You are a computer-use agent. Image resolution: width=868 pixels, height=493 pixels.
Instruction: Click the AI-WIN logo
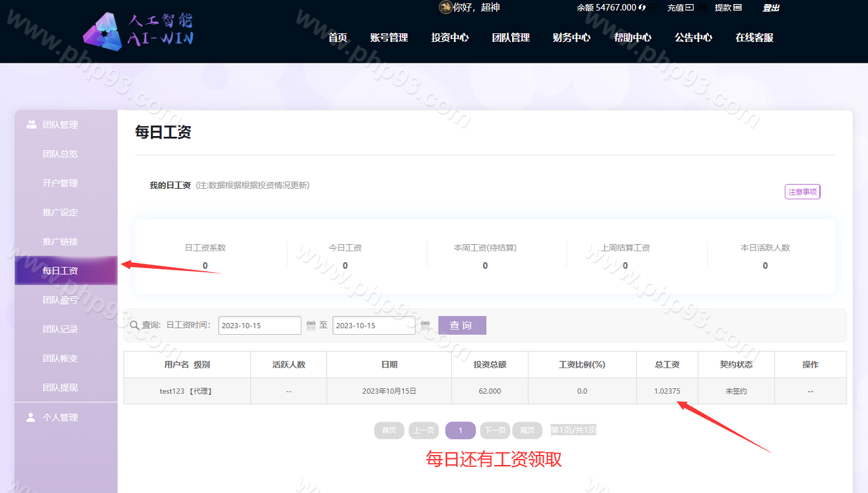tap(138, 31)
